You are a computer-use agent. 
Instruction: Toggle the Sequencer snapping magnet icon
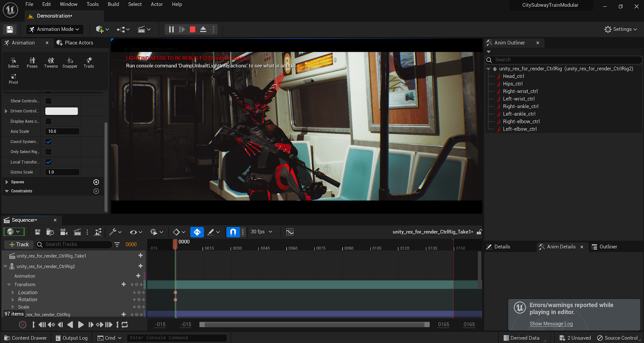point(233,232)
